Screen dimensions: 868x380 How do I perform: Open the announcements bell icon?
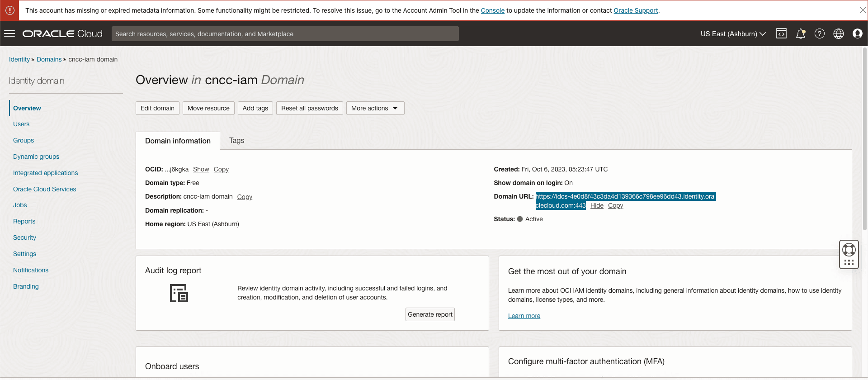801,33
